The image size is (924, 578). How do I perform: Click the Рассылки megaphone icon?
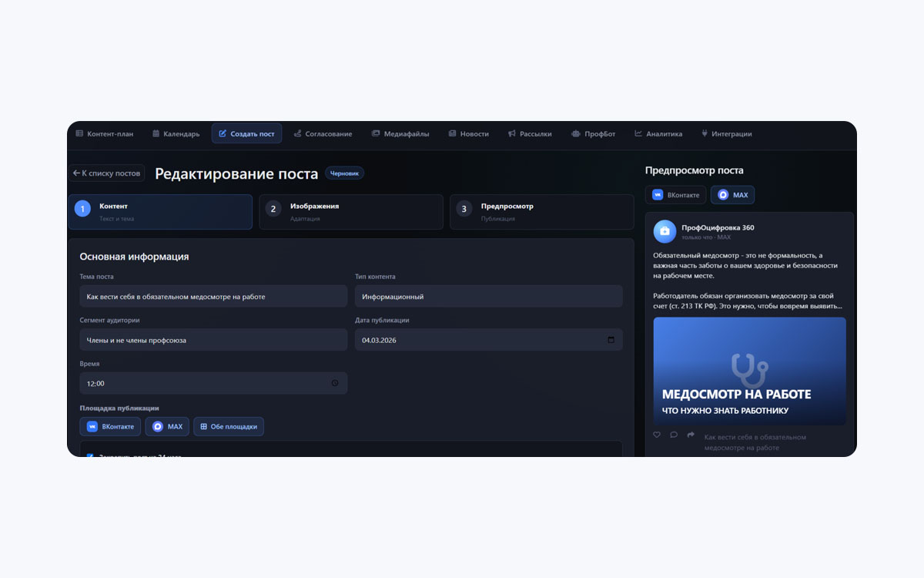pos(512,133)
